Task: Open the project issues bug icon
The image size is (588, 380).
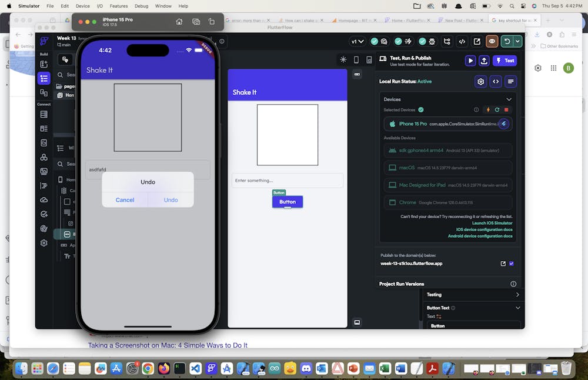Action: (x=432, y=41)
